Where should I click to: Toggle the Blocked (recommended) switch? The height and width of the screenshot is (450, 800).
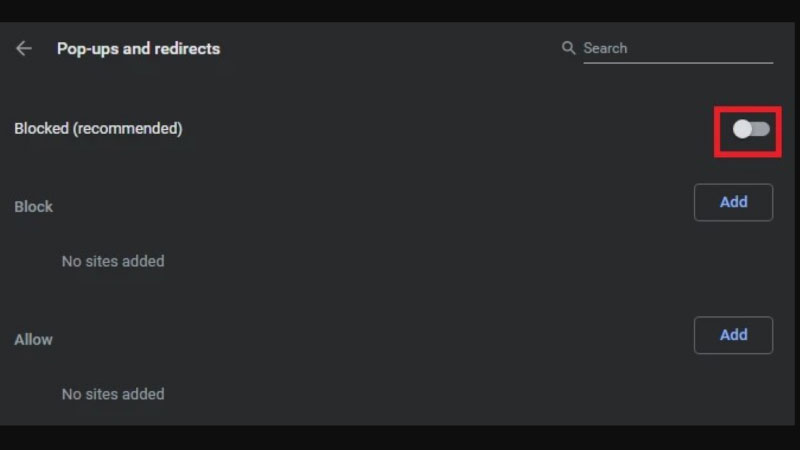pyautogui.click(x=751, y=129)
